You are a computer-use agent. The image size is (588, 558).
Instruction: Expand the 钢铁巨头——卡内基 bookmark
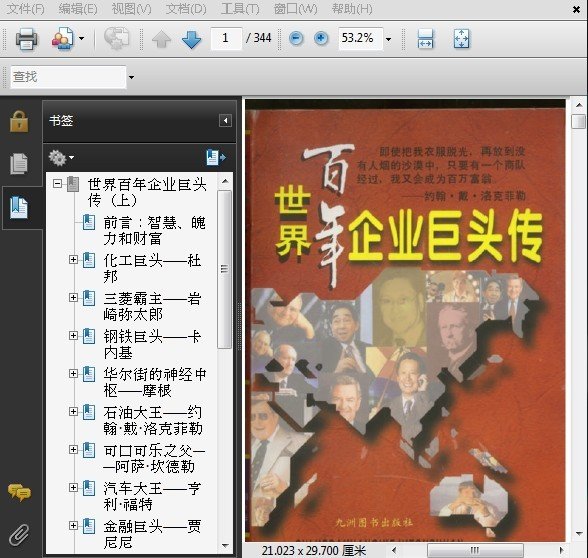(74, 336)
